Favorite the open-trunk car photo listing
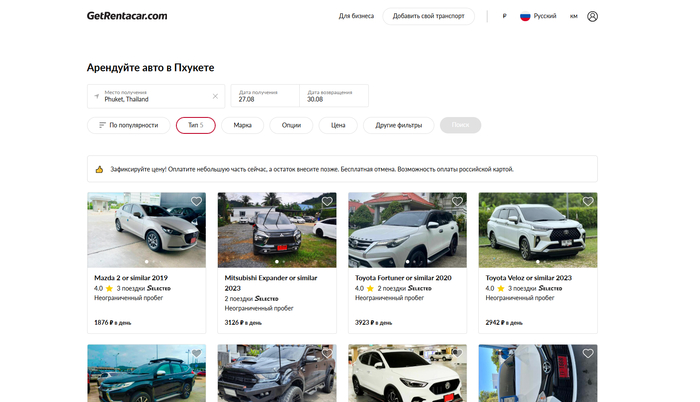700x402 pixels. [x=588, y=353]
